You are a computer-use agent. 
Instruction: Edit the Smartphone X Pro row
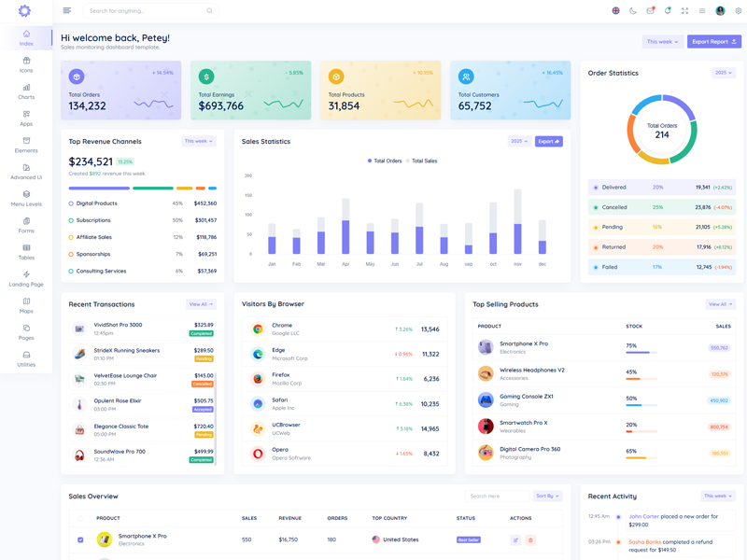[515, 539]
